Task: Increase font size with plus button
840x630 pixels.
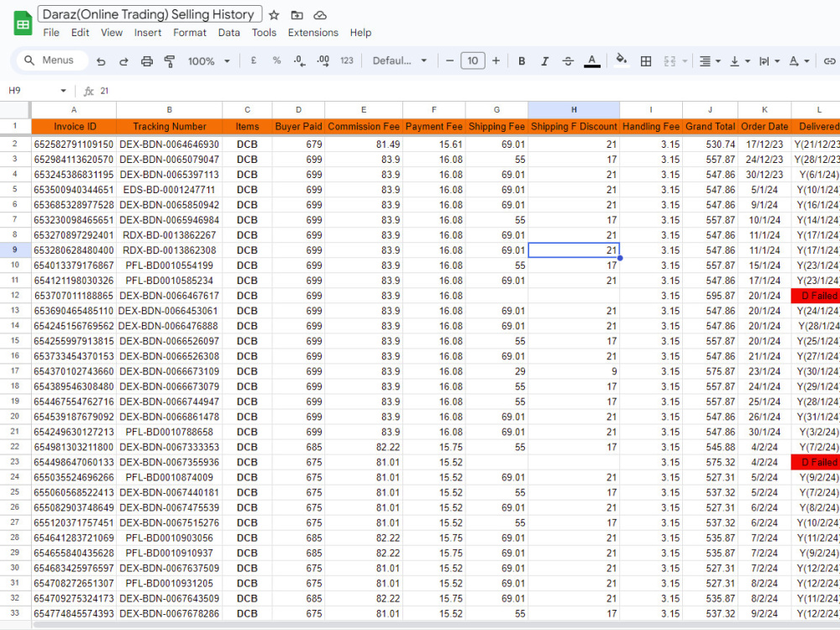Action: (496, 60)
